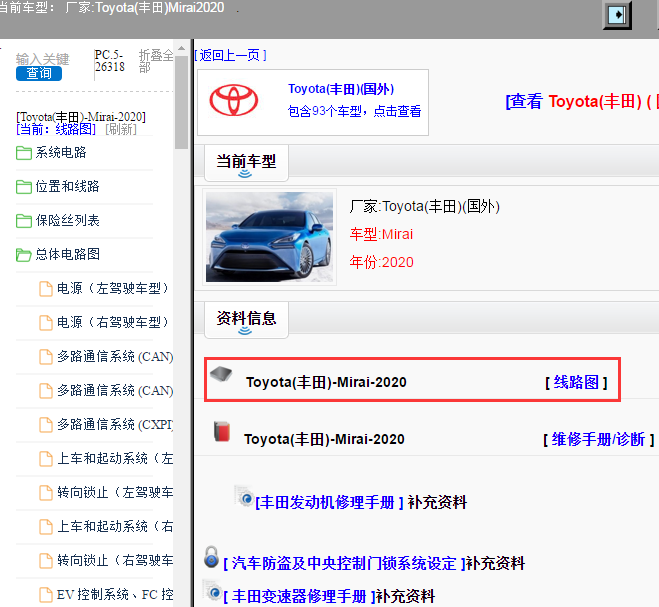659x607 pixels.
Task: Collapse the 总体电路图 open folder icon
Action: pos(24,255)
